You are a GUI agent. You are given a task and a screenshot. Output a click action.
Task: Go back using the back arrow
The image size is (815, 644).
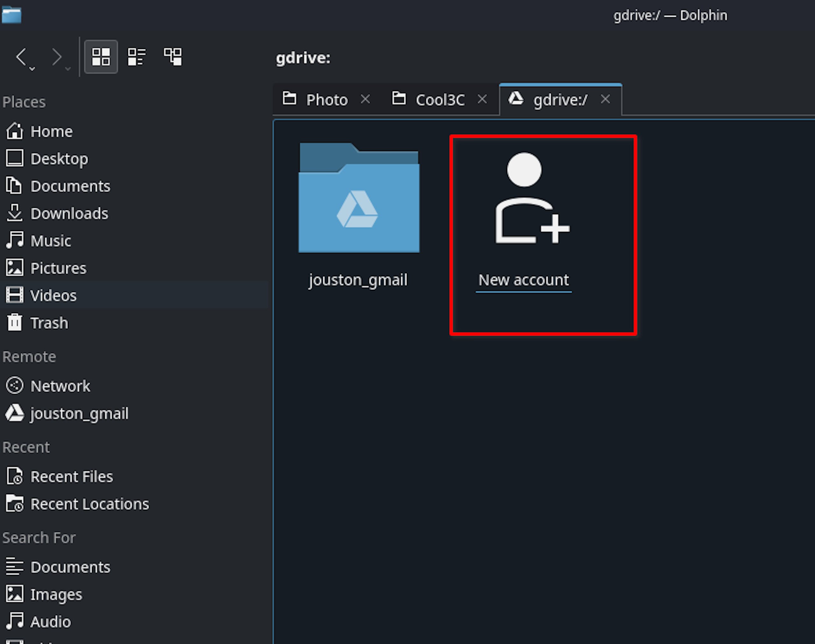click(22, 57)
